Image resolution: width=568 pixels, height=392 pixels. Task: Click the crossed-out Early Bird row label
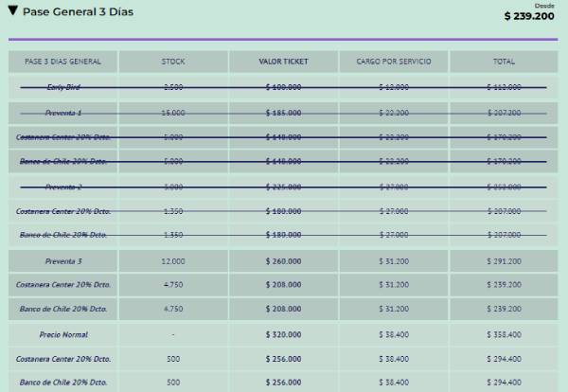tap(62, 87)
